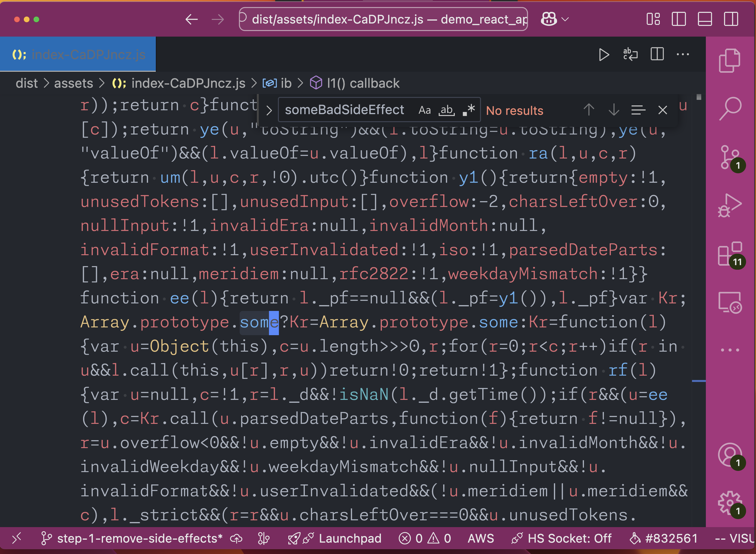Open dist breadcrumb segment
756x554 pixels.
pyautogui.click(x=27, y=83)
